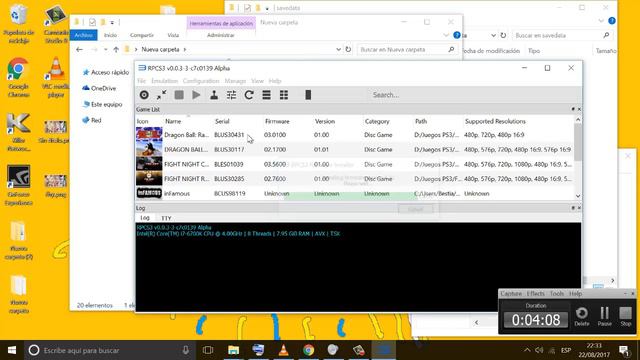This screenshot has height=360, width=640.
Task: Open the Emulation menu in RPCS3
Action: point(164,81)
